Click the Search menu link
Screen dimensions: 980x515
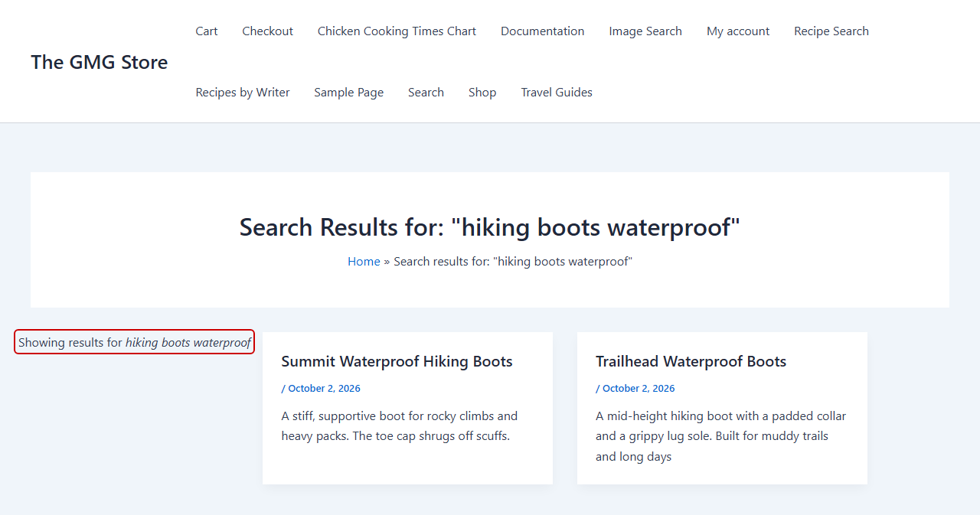426,93
